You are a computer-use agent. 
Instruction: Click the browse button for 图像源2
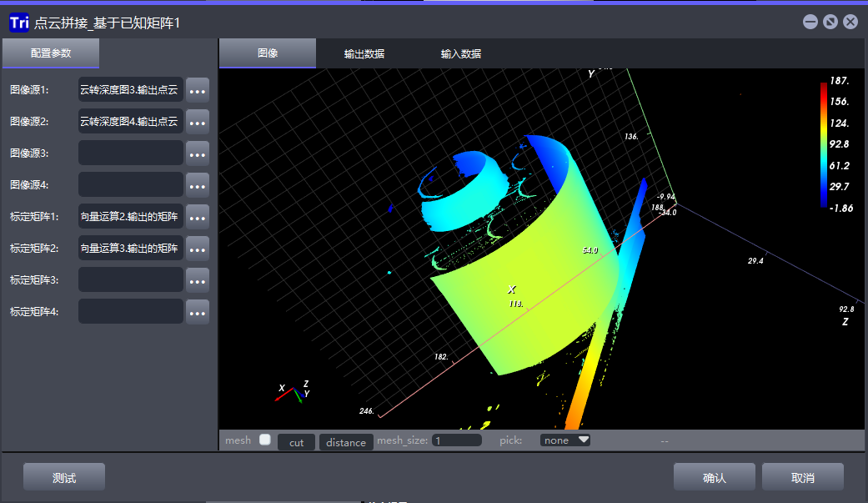197,122
